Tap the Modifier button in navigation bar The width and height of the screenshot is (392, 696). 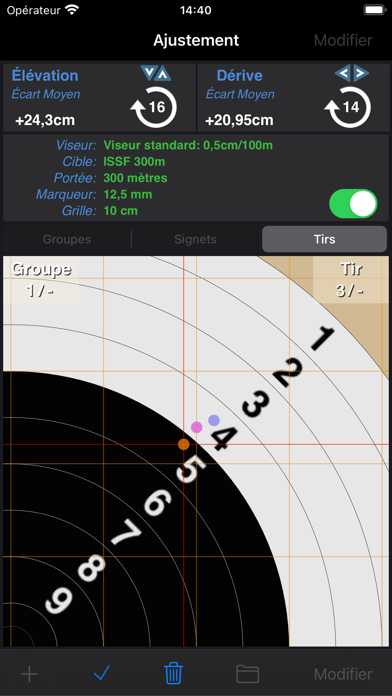[343, 40]
